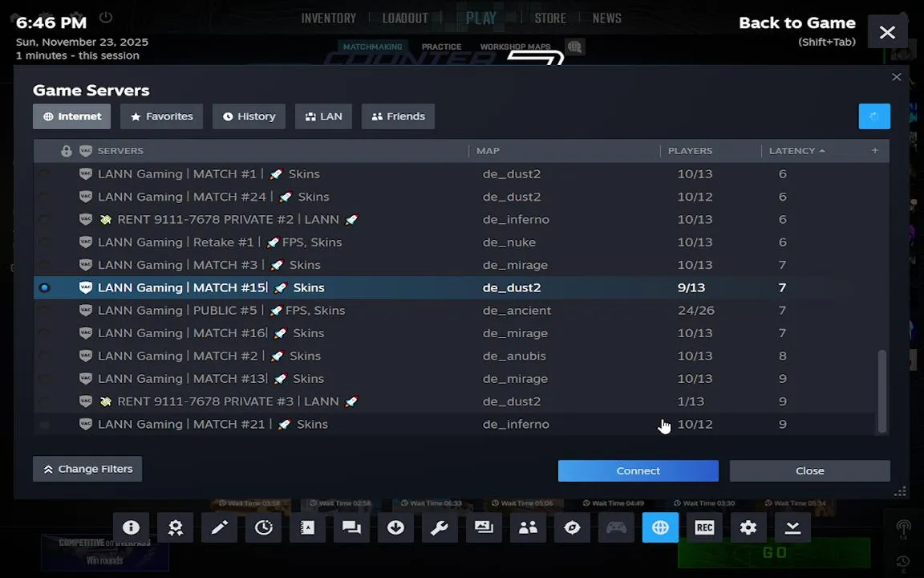924x578 pixels.
Task: Sort by the PLAYERS column header
Action: click(x=690, y=151)
